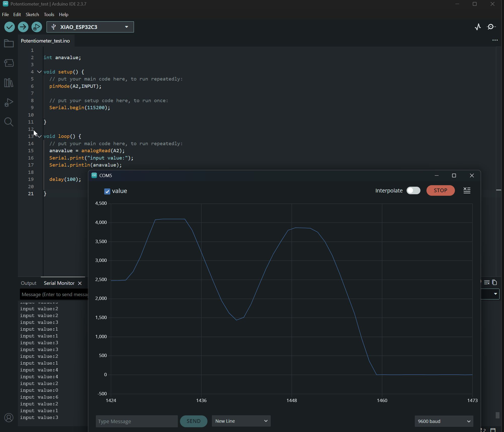This screenshot has height=432, width=504.
Task: Switch to the Output tab
Action: [x=28, y=283]
